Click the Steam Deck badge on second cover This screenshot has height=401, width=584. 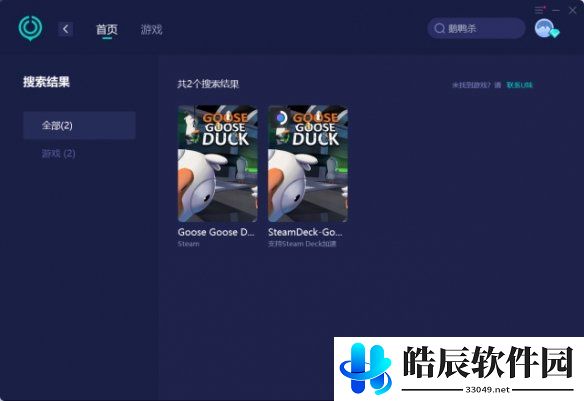pos(281,118)
